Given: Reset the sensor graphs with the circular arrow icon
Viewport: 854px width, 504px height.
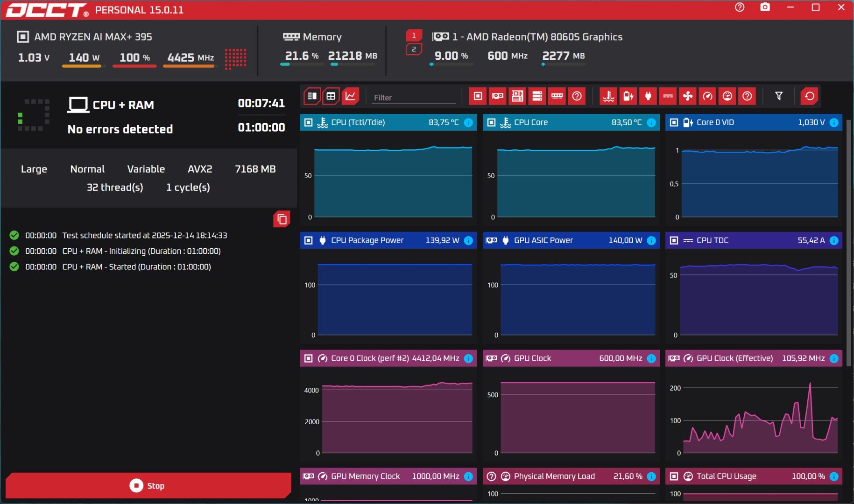Looking at the screenshot, I should click(810, 96).
